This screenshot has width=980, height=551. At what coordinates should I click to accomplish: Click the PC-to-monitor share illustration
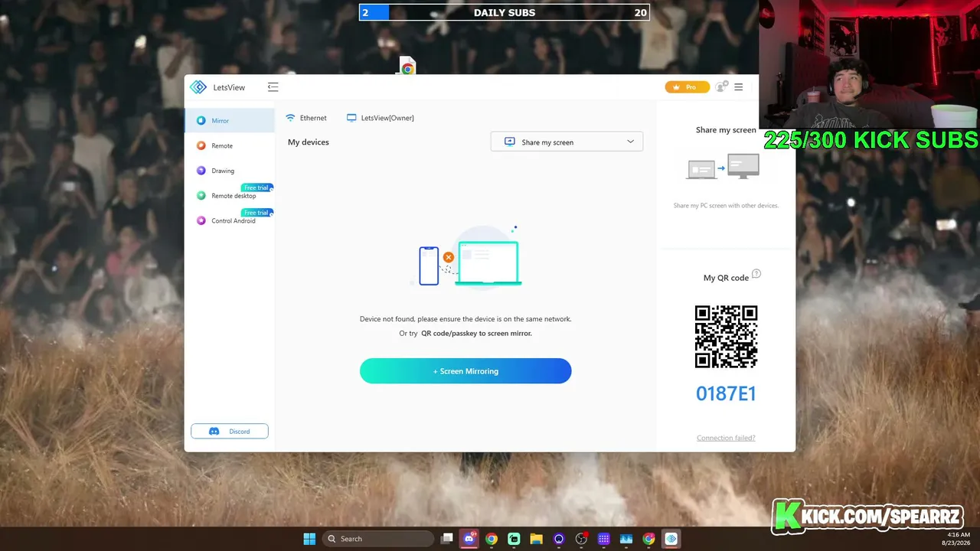[724, 167]
